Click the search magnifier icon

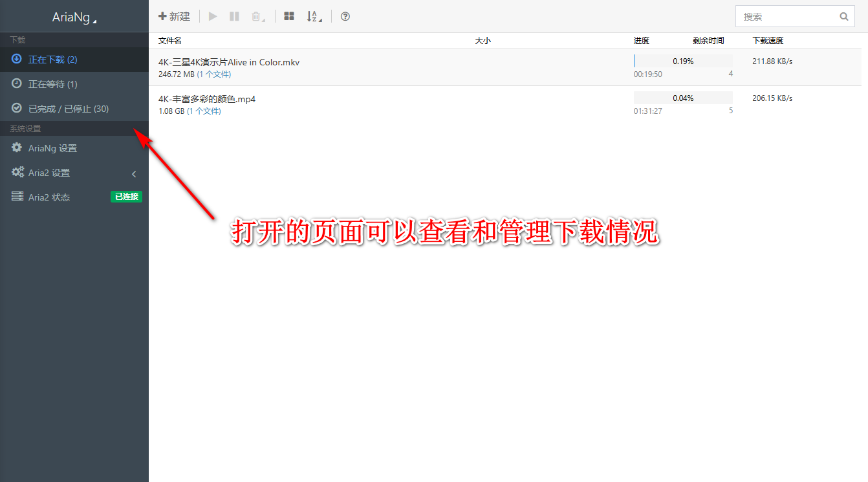[x=843, y=17]
